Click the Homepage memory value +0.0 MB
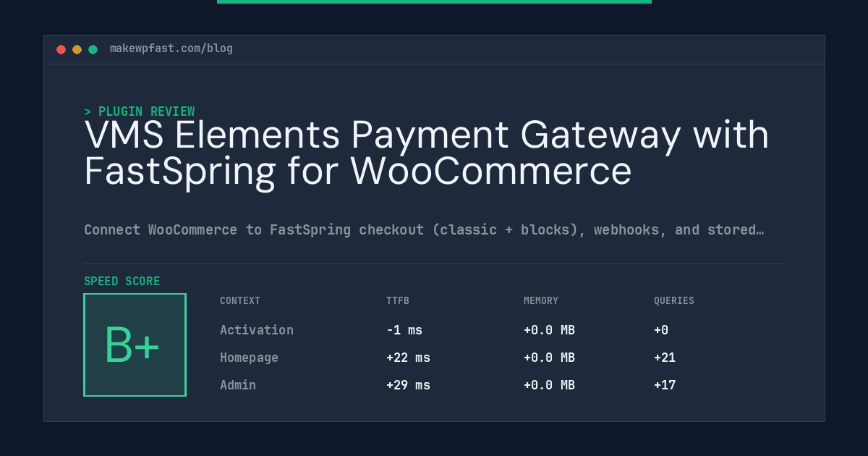Viewport: 868px width, 456px height. [549, 358]
